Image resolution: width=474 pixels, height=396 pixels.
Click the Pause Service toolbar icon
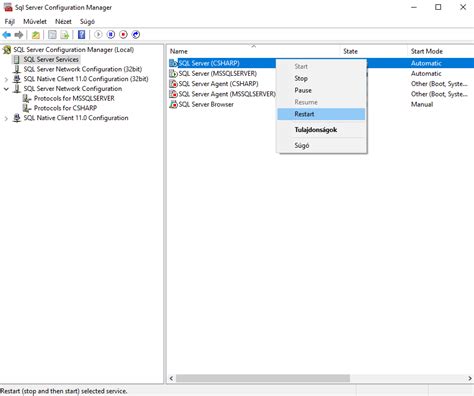[x=111, y=34]
